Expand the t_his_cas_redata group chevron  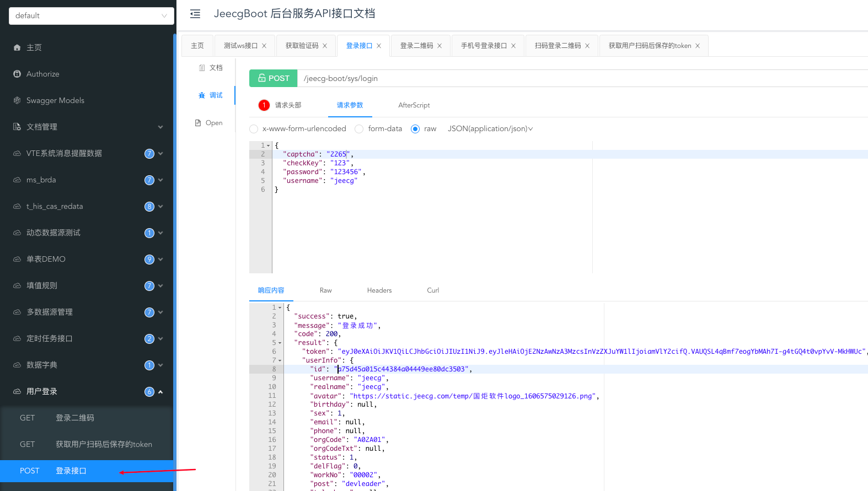point(160,207)
